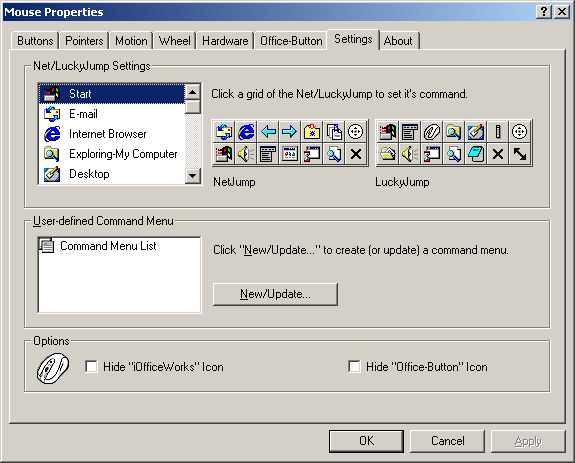Click the New/Update... button

(x=275, y=294)
